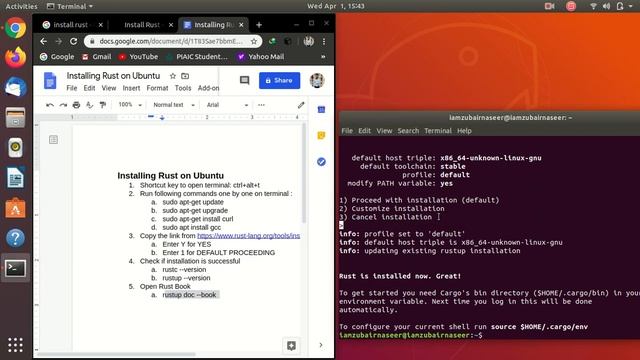Open the comment history

tap(244, 80)
